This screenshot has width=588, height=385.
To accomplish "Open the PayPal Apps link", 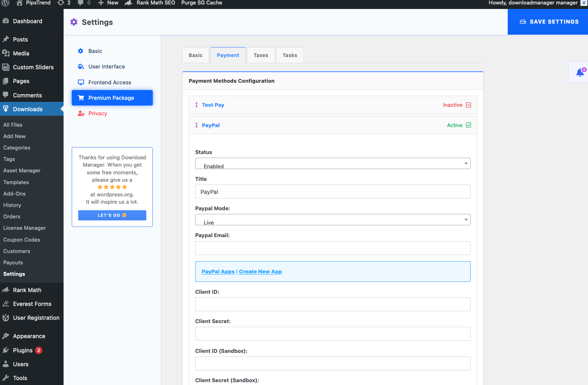I will click(x=218, y=272).
